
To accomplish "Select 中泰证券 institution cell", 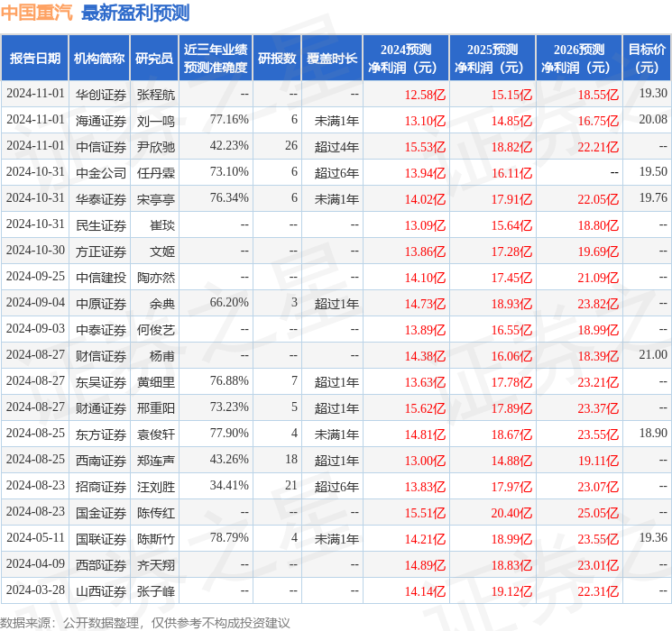I will (101, 330).
